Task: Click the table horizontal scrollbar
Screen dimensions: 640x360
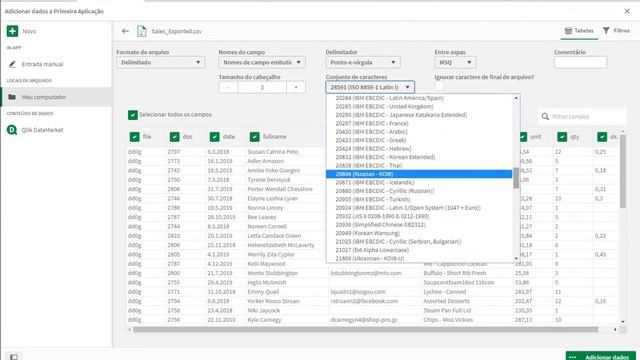Action: (x=366, y=329)
